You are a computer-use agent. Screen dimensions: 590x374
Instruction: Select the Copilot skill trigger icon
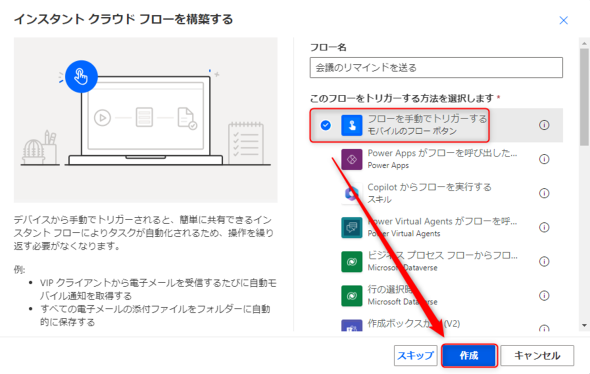coord(351,193)
